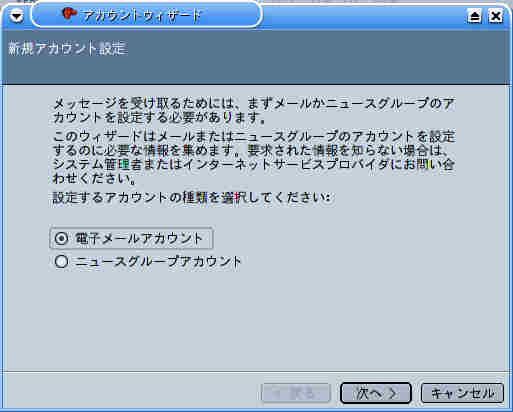Click the first paragraph starting with メッセージを受け取る
Screen dimensions: 513x412
pos(254,111)
